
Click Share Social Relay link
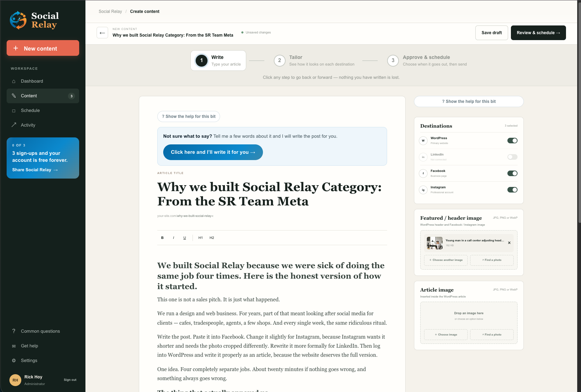coord(35,170)
